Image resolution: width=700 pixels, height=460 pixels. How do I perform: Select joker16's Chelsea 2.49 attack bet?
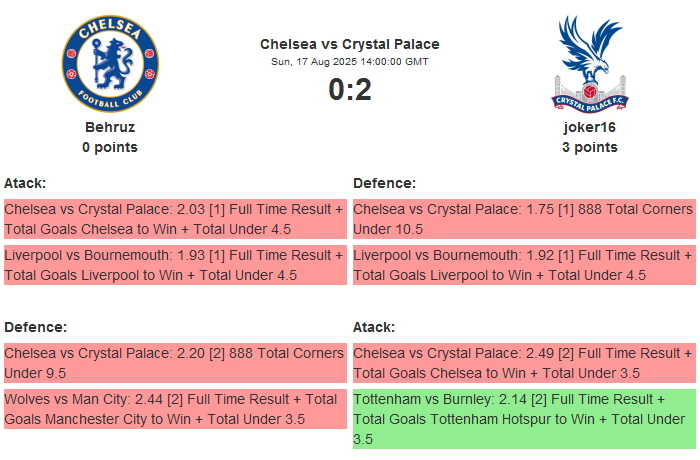(524, 363)
